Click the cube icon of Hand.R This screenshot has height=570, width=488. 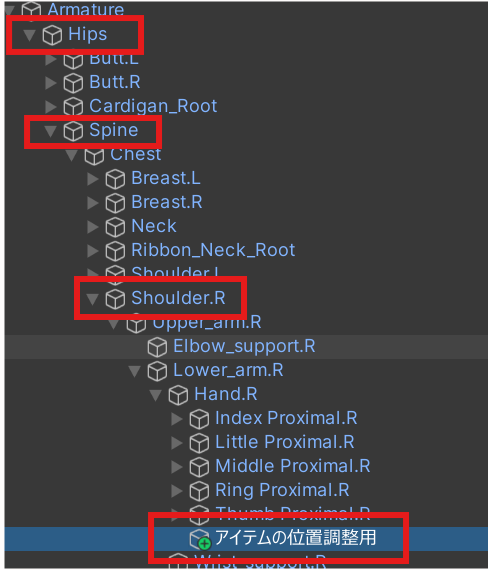pyautogui.click(x=178, y=395)
